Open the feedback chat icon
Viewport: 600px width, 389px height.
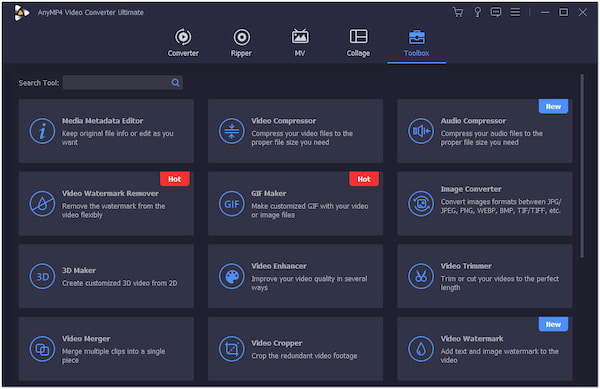(496, 12)
